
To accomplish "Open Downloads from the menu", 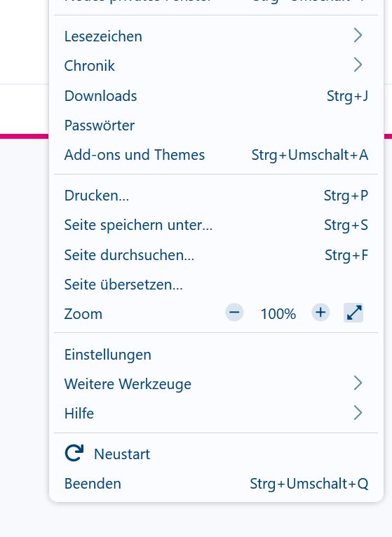I will 216,96.
